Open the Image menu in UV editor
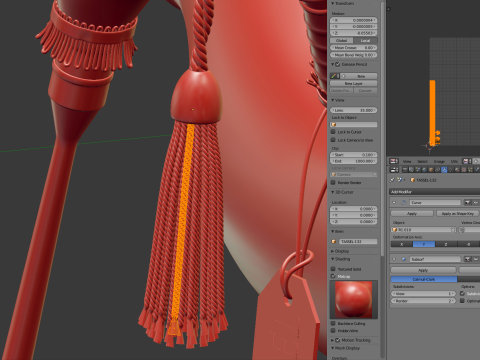The height and width of the screenshot is (360, 480). coord(439,161)
